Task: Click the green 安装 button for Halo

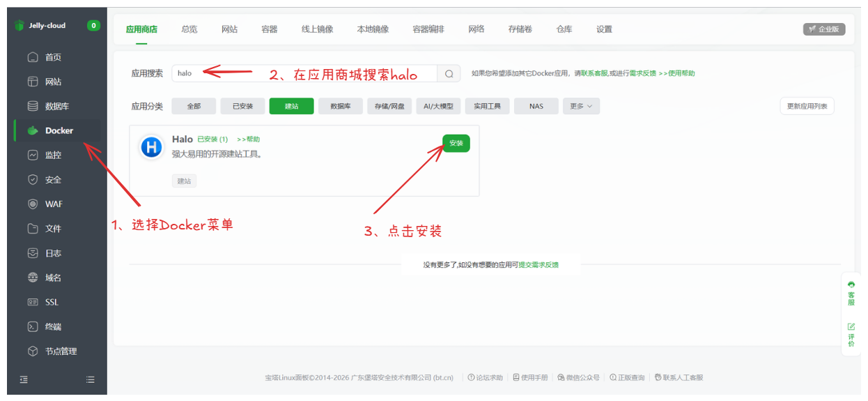Action: [x=456, y=143]
